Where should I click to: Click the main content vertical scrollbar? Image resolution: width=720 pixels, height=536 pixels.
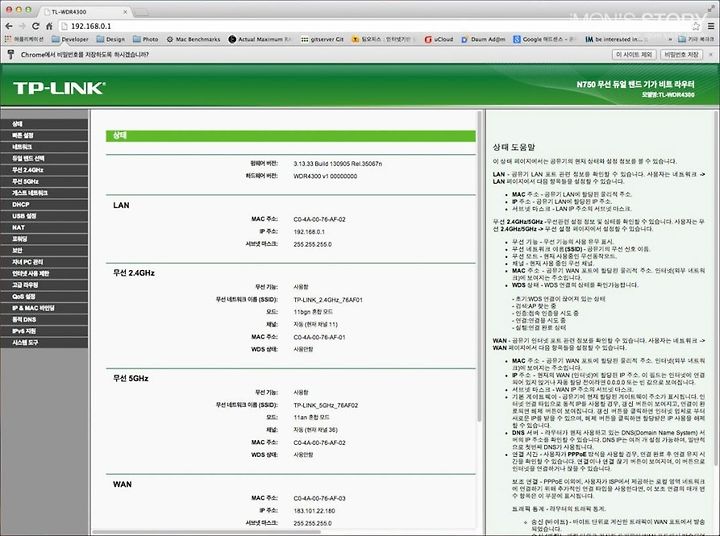pyautogui.click(x=479, y=266)
